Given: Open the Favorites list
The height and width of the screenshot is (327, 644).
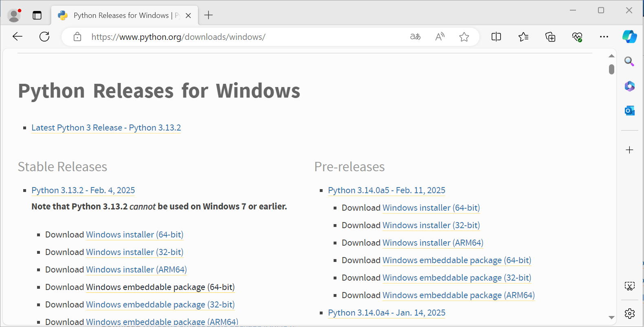Looking at the screenshot, I should point(523,37).
